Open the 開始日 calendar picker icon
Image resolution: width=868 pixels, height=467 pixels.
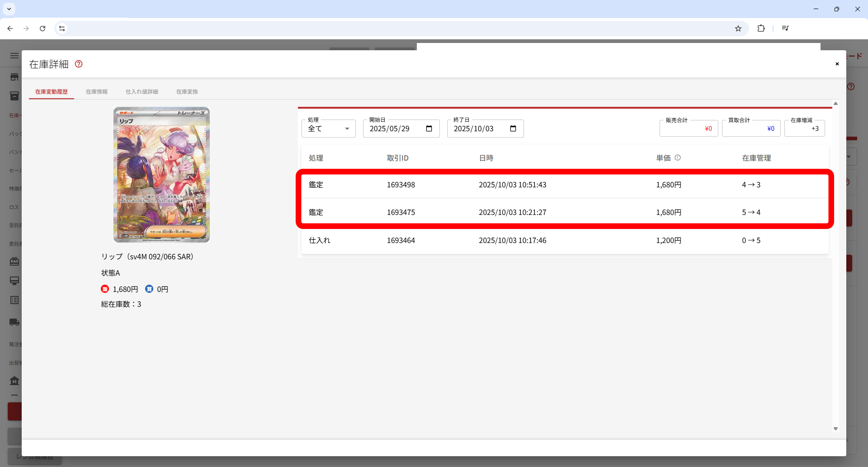(429, 129)
